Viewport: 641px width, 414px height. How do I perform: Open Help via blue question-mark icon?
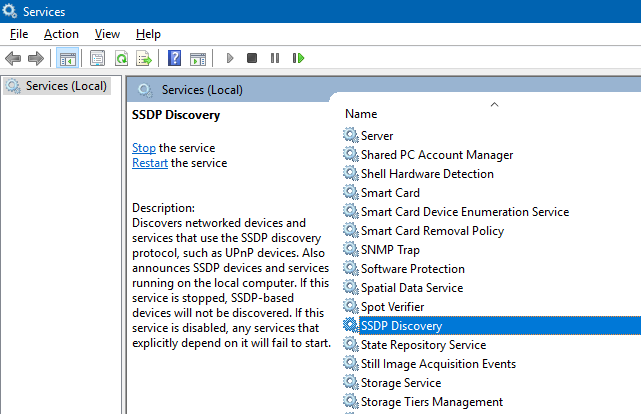pyautogui.click(x=174, y=59)
